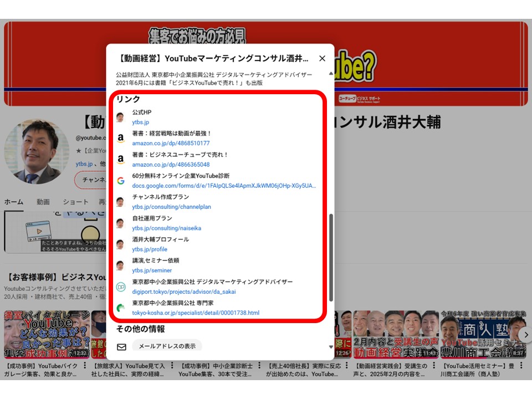Image resolution: width=532 pixels, height=399 pixels.
Task: Open 【成功事例】YouTubeバイクガレージ集客 video title
Action: [42, 370]
